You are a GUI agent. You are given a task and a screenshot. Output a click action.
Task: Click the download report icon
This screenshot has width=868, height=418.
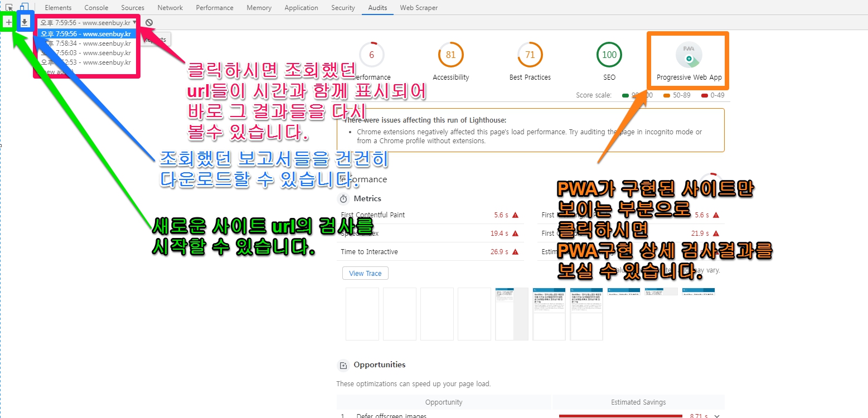point(25,22)
